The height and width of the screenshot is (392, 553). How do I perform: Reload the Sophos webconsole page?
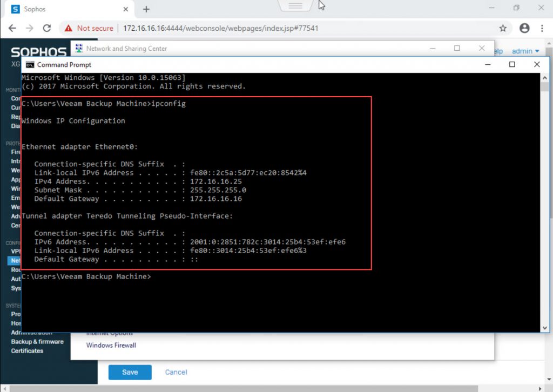(x=47, y=28)
